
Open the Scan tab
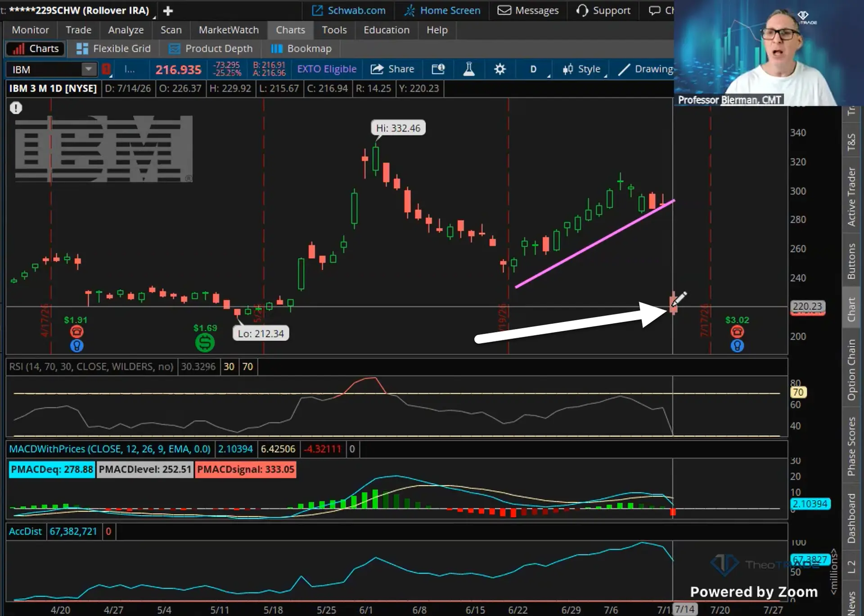[x=171, y=30]
